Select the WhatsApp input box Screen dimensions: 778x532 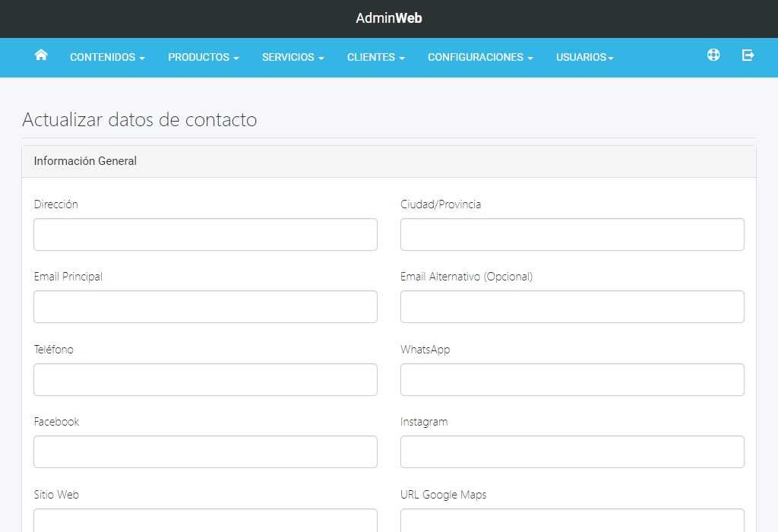(571, 379)
